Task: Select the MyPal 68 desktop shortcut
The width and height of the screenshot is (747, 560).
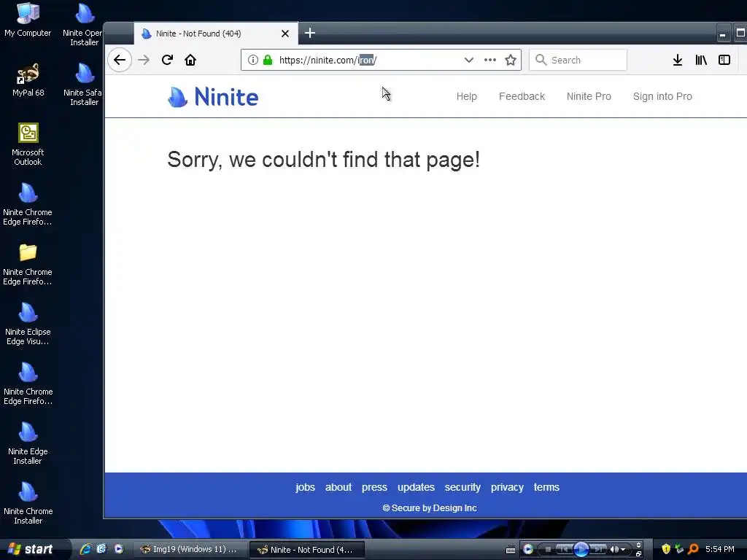Action: pyautogui.click(x=28, y=80)
